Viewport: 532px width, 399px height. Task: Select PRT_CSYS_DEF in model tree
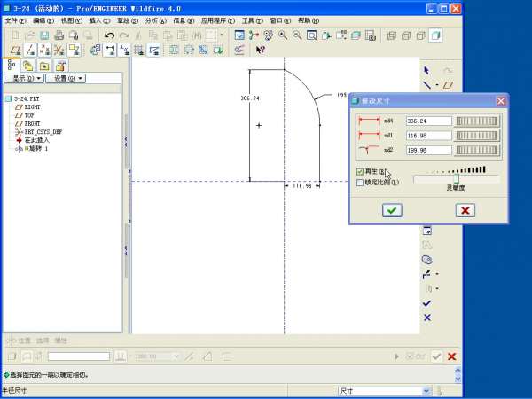(43, 131)
